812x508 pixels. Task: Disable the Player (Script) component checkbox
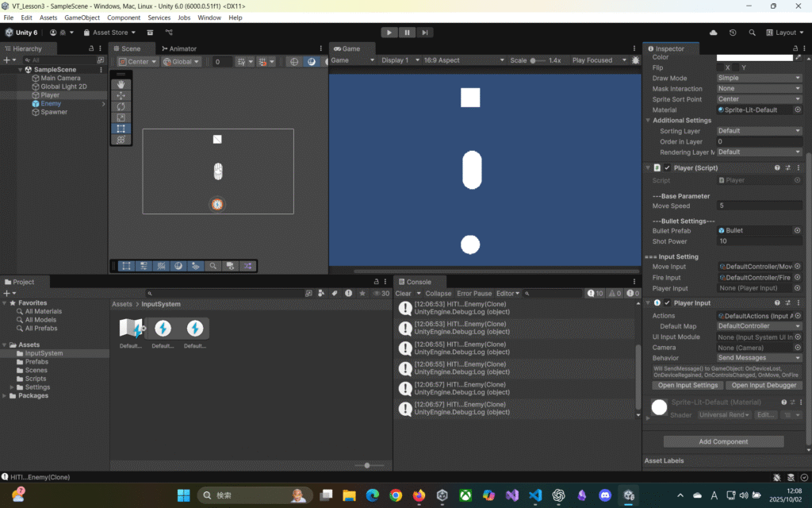pyautogui.click(x=667, y=168)
